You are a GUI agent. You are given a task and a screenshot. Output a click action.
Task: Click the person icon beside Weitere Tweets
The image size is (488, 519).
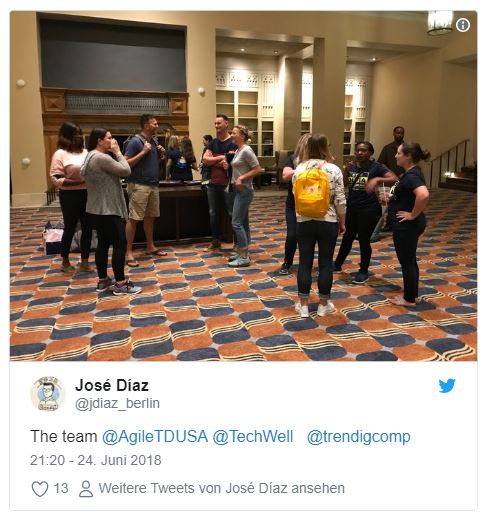click(x=86, y=489)
